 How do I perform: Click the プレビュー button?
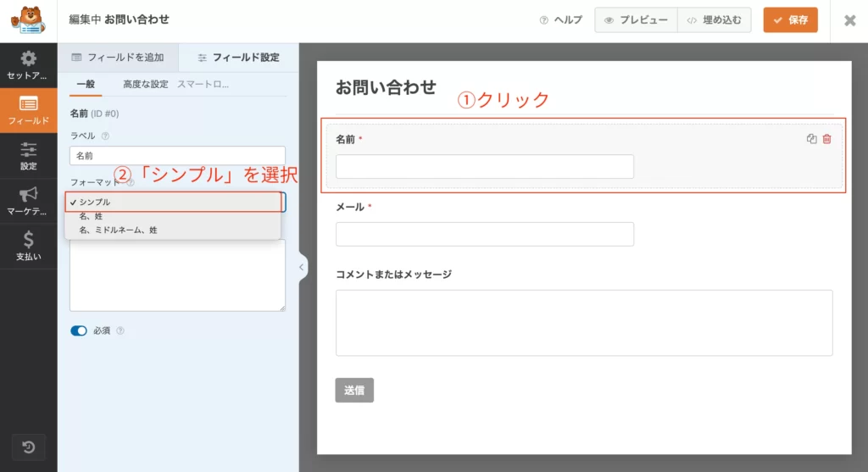(x=636, y=20)
